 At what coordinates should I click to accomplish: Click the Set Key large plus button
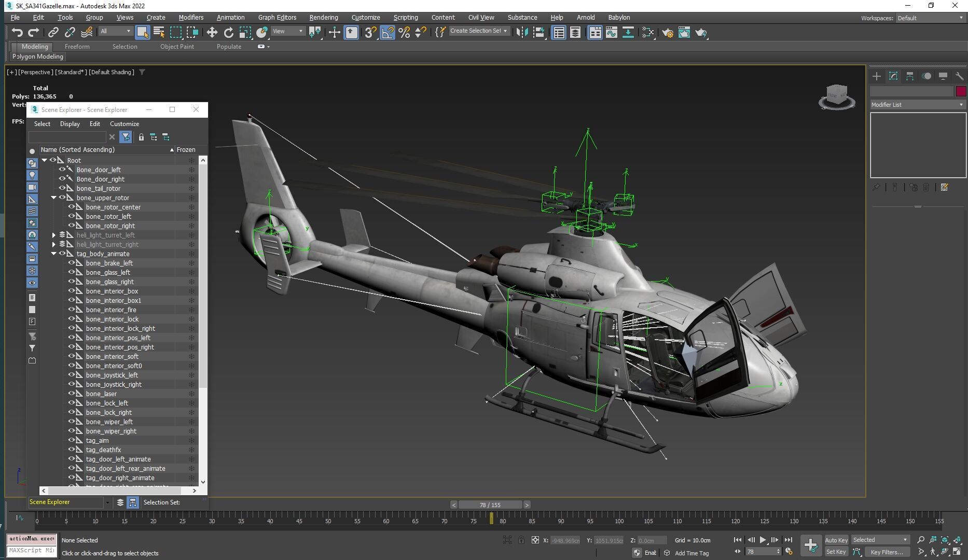coord(811,545)
